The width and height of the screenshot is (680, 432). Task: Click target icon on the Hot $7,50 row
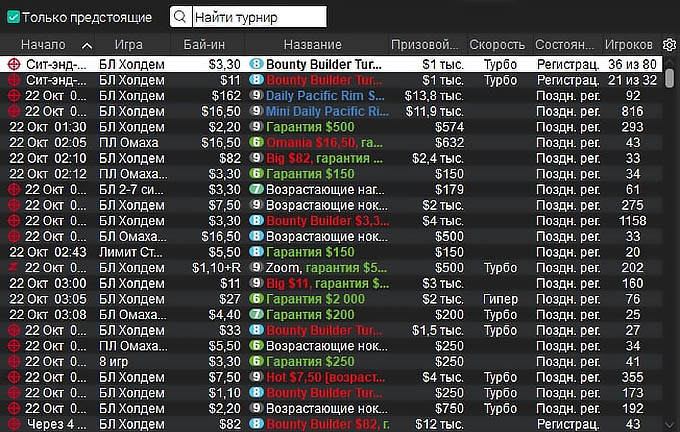pyautogui.click(x=14, y=377)
